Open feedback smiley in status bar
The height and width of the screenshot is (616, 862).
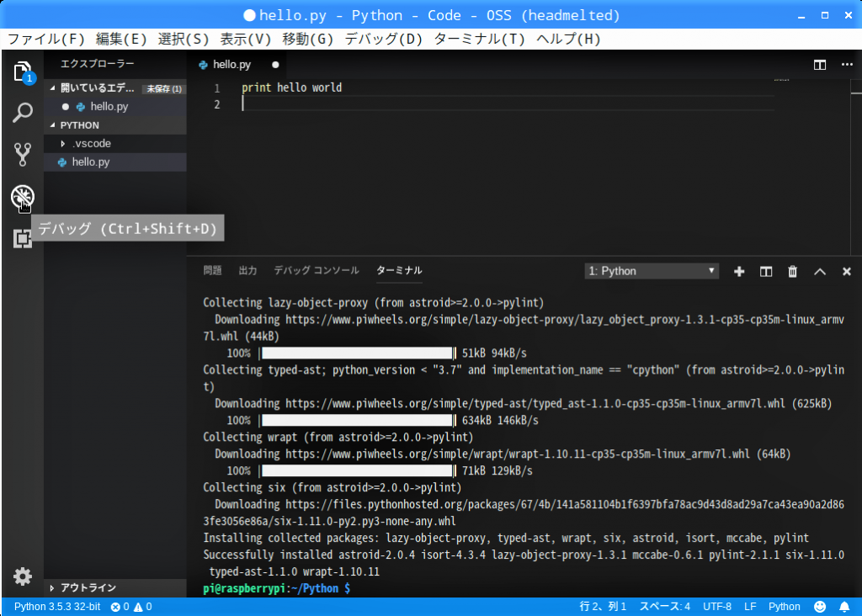point(820,607)
